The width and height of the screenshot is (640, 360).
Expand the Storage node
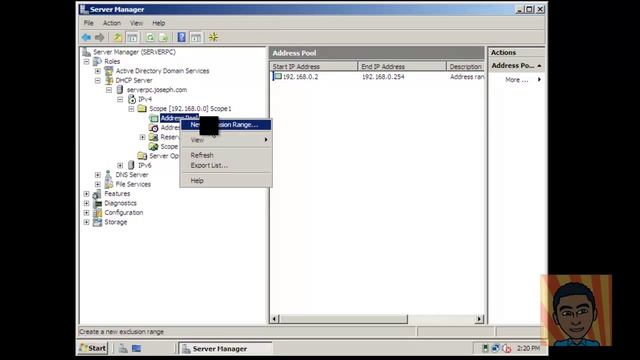point(87,222)
